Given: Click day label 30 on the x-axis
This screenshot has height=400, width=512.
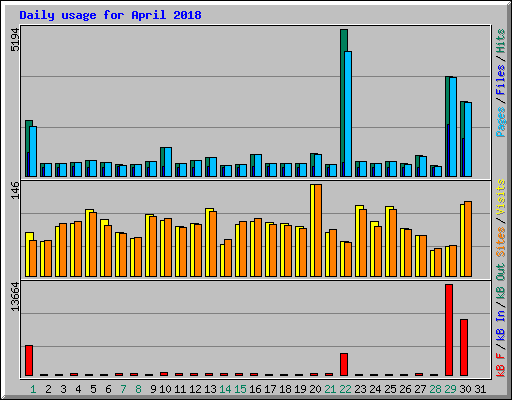Looking at the screenshot, I should tap(465, 389).
